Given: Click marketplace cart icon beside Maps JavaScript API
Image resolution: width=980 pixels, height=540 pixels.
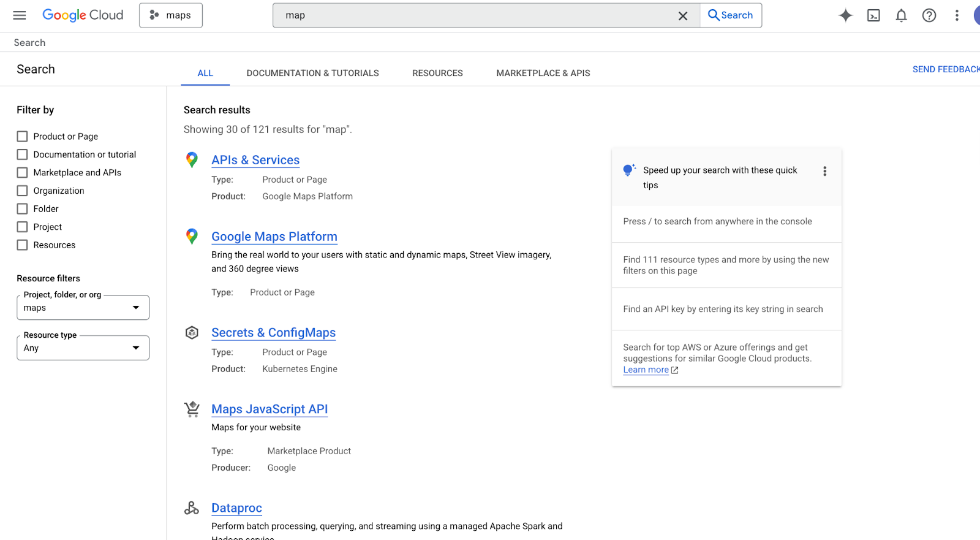Looking at the screenshot, I should (x=192, y=409).
